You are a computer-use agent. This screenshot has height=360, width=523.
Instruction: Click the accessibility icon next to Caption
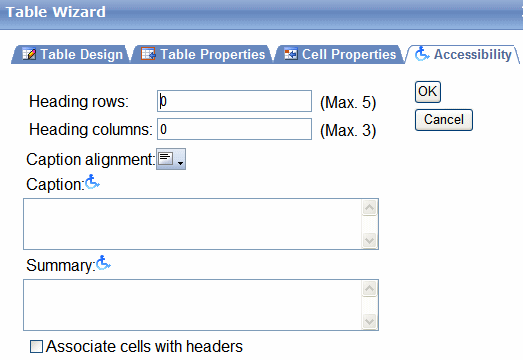click(x=92, y=183)
